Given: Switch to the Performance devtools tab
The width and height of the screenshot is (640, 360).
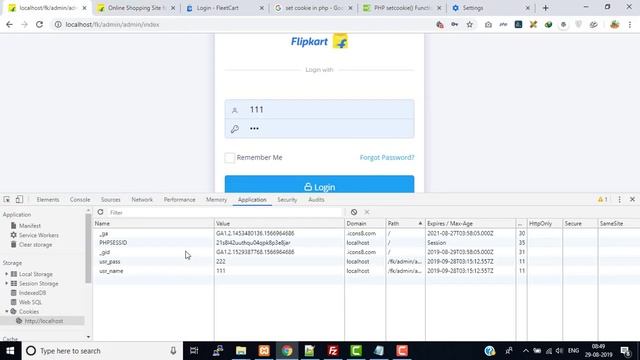Looking at the screenshot, I should click(180, 200).
